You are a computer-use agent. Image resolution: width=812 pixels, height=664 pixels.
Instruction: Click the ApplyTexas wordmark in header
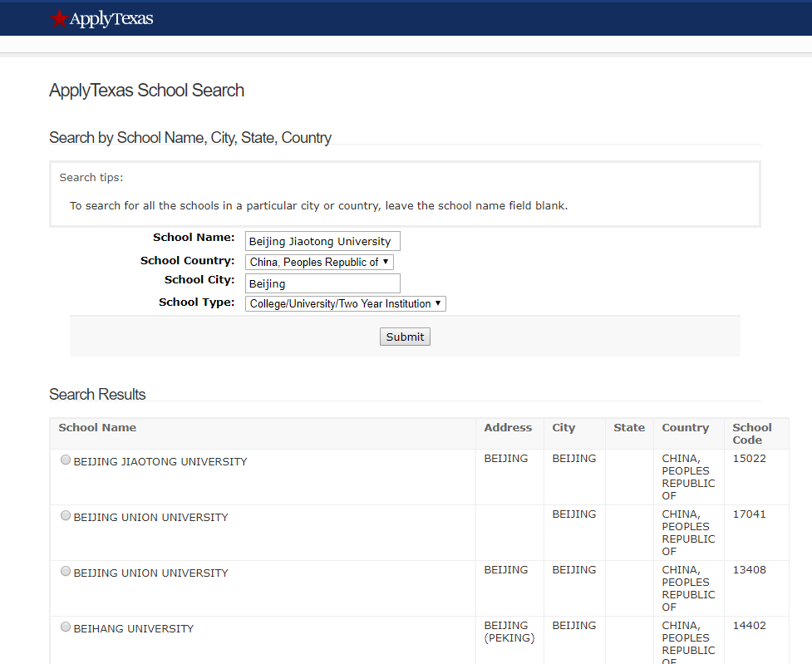click(111, 18)
